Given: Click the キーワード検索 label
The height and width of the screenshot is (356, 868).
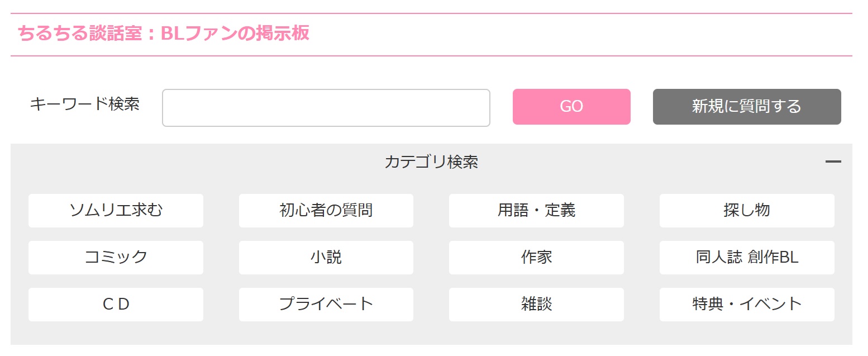Looking at the screenshot, I should 84,104.
